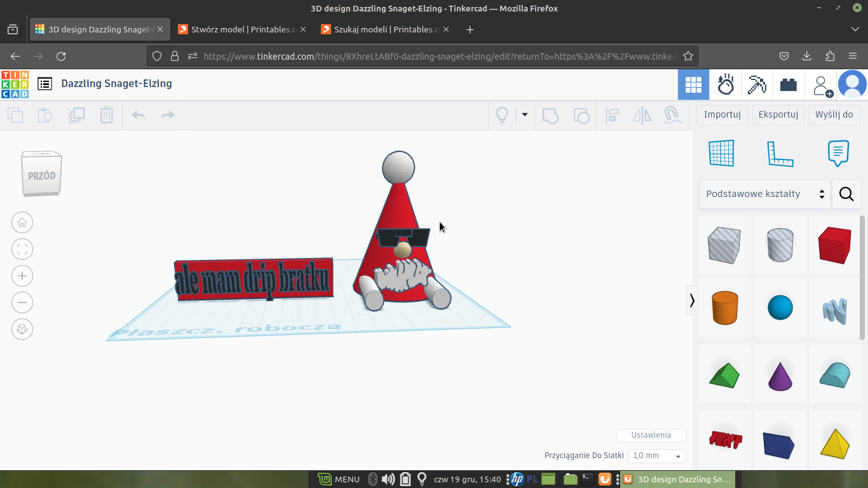Toggle orthographic perspective view cube icon

pyautogui.click(x=22, y=329)
